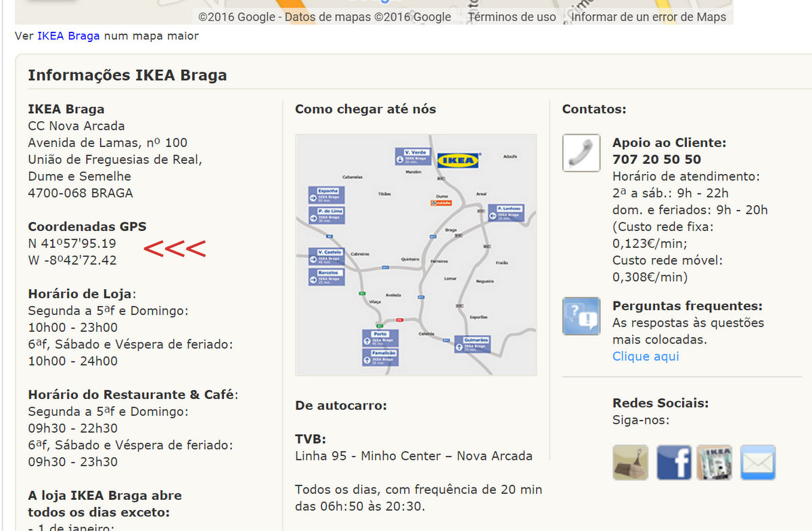
Task: Click the IKEA catalogue cover icon
Action: pyautogui.click(x=715, y=463)
